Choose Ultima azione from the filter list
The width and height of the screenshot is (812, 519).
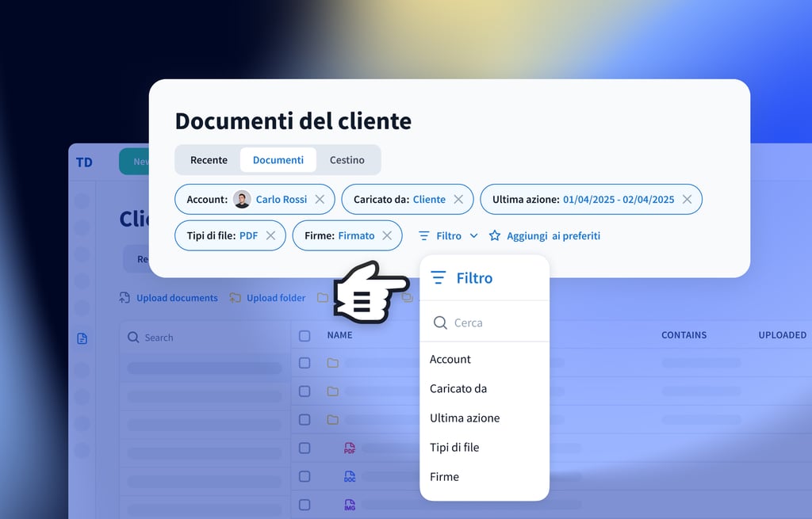tap(465, 418)
